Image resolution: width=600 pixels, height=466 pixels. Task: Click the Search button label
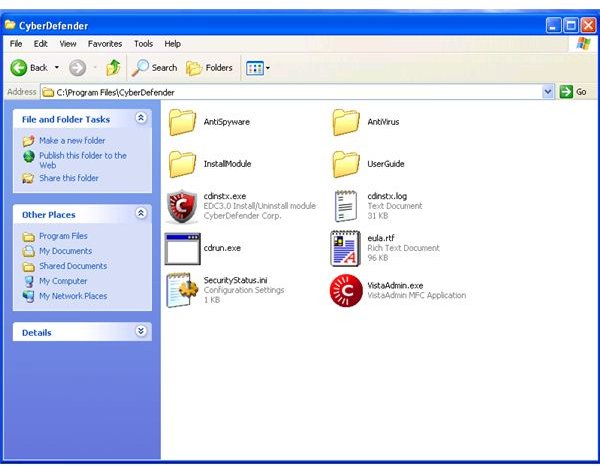point(165,68)
